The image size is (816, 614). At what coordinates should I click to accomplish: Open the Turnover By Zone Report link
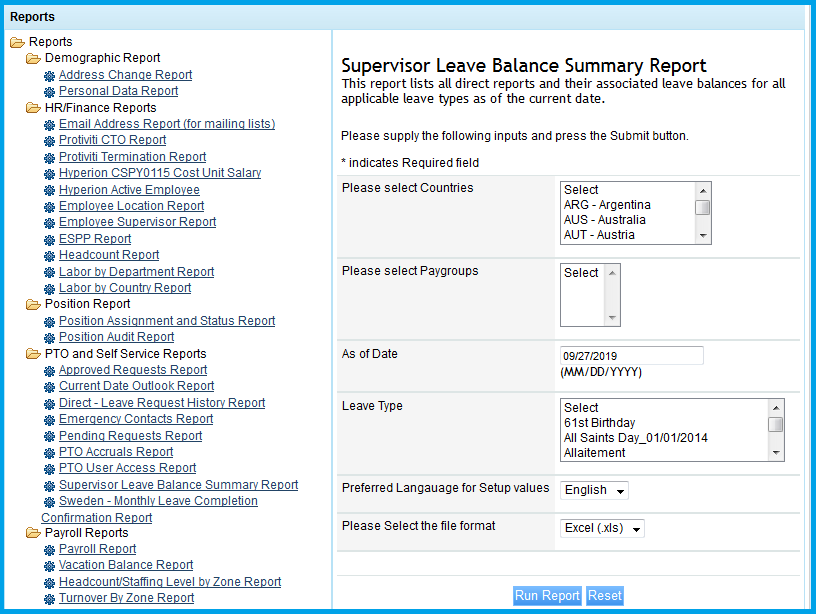(126, 598)
